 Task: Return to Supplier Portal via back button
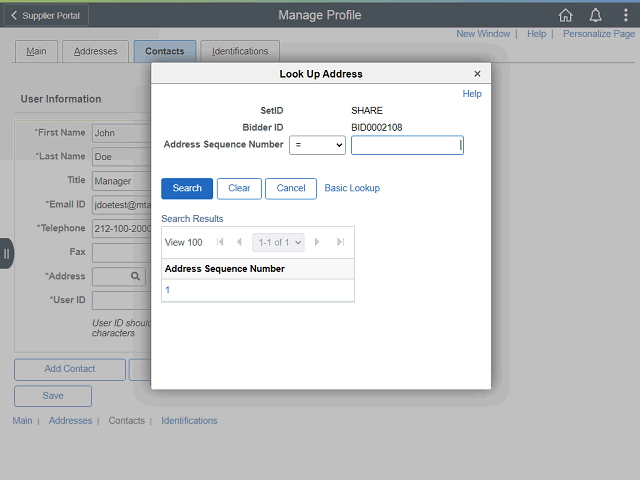pyautogui.click(x=46, y=16)
